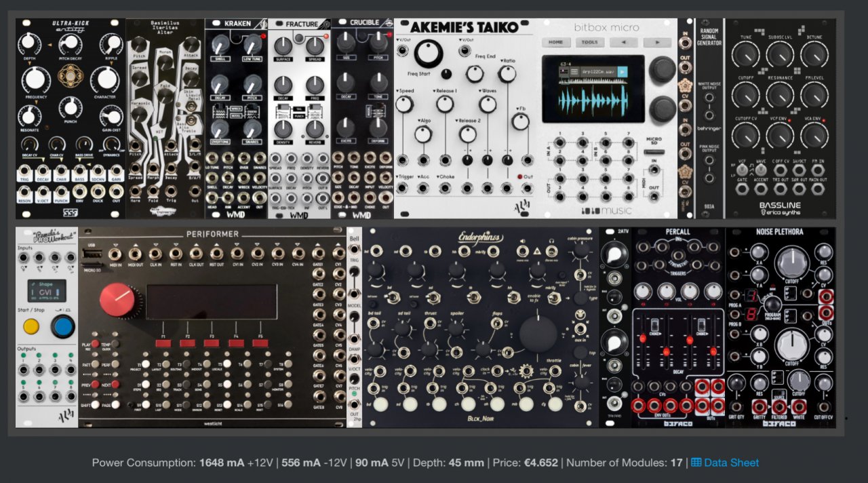Click the Shape CVI display on Pamela's Workout
This screenshot has height=483, width=868.
47,292
